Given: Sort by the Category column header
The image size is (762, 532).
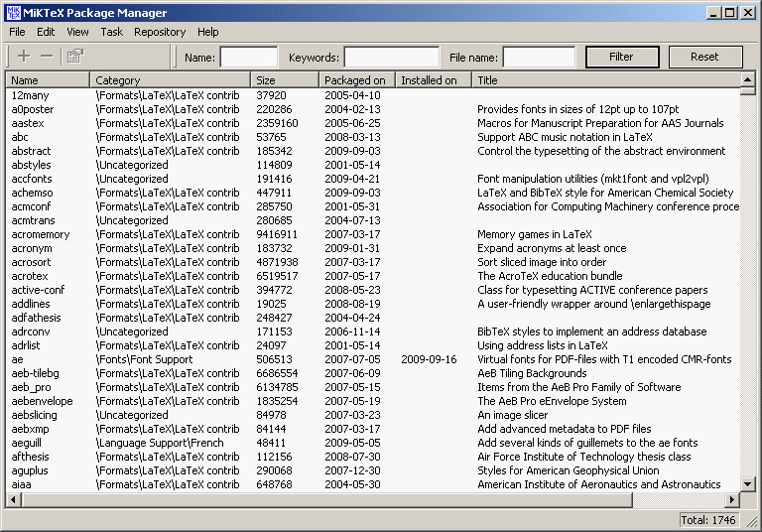Looking at the screenshot, I should pyautogui.click(x=170, y=80).
